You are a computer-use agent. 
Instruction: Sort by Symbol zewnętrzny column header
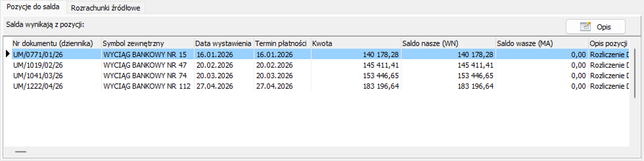pyautogui.click(x=148, y=43)
